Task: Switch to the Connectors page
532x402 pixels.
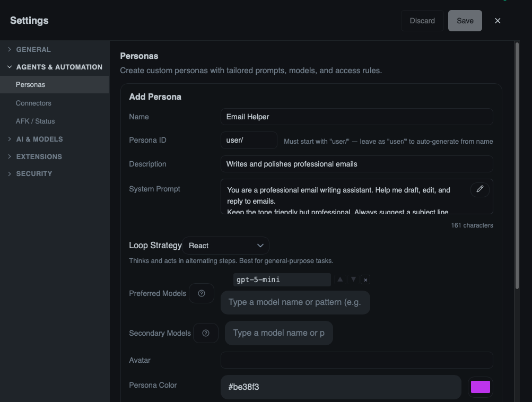Action: point(33,103)
